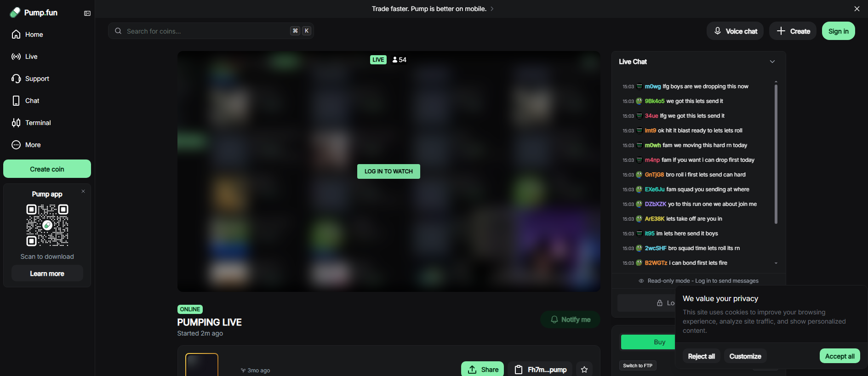Screen dimensions: 868x376
Task: Click username GnTjG8 in chat
Action: click(654, 175)
